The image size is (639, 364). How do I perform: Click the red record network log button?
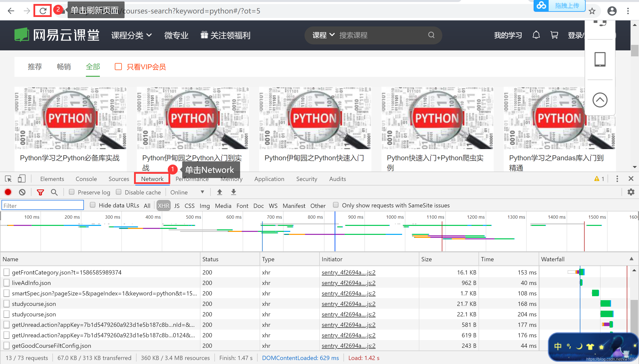tap(8, 192)
